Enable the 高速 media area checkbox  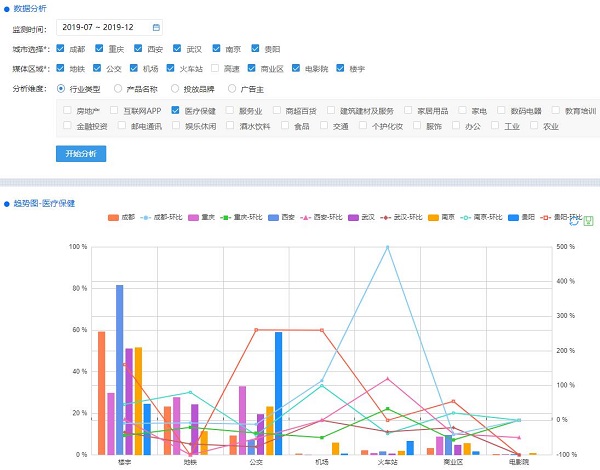point(216,68)
